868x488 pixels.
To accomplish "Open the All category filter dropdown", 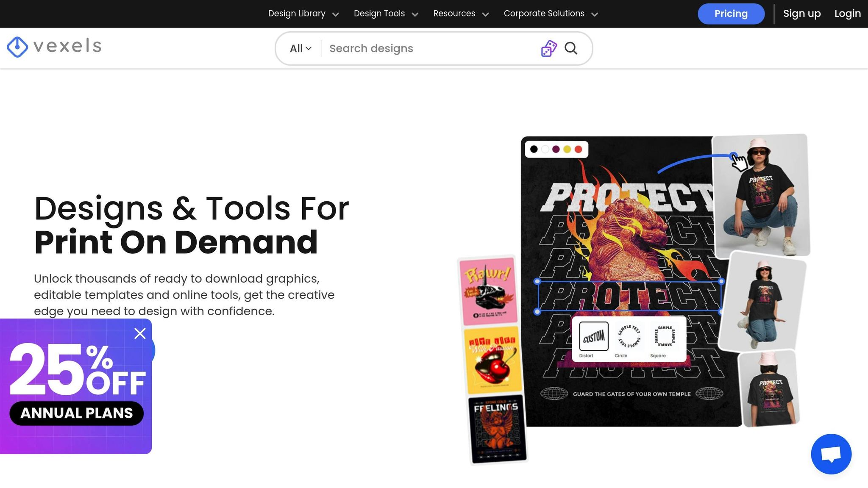I will point(300,49).
